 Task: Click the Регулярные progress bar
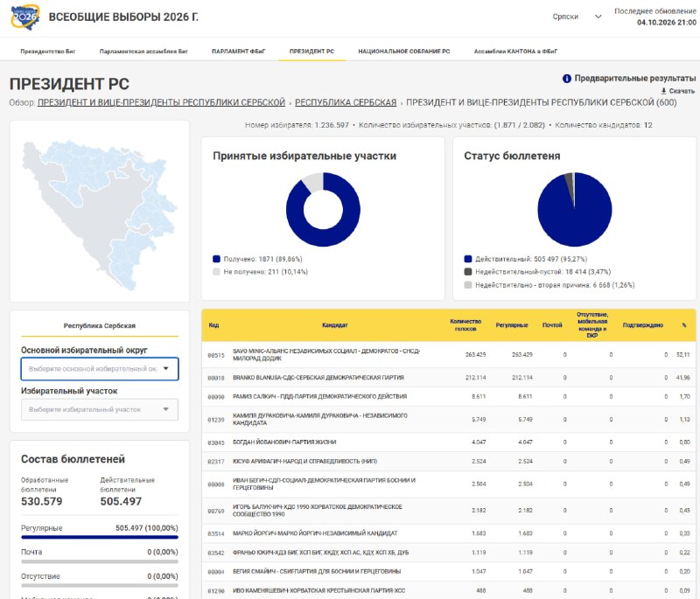(x=100, y=538)
